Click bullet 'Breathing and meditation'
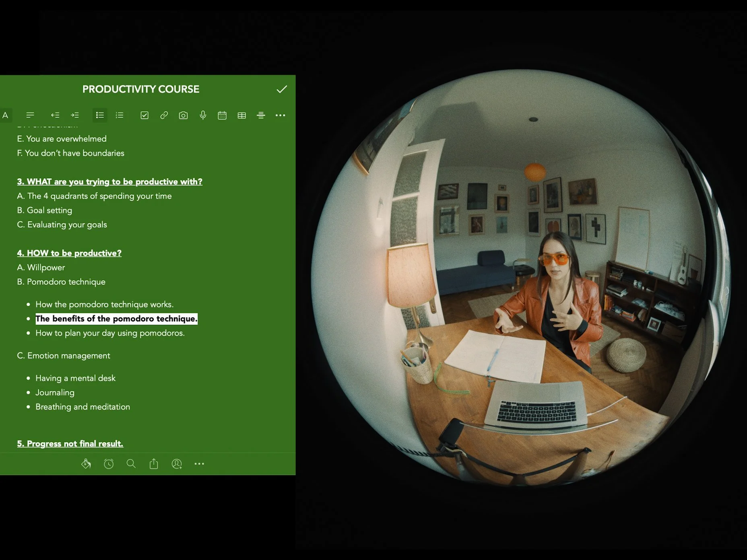Viewport: 747px width, 560px height. tap(83, 407)
